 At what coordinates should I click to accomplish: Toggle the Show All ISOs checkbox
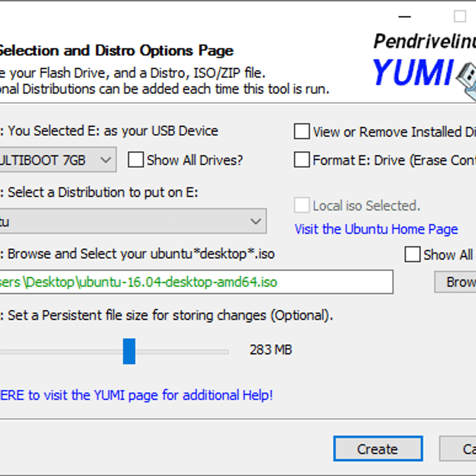[413, 254]
